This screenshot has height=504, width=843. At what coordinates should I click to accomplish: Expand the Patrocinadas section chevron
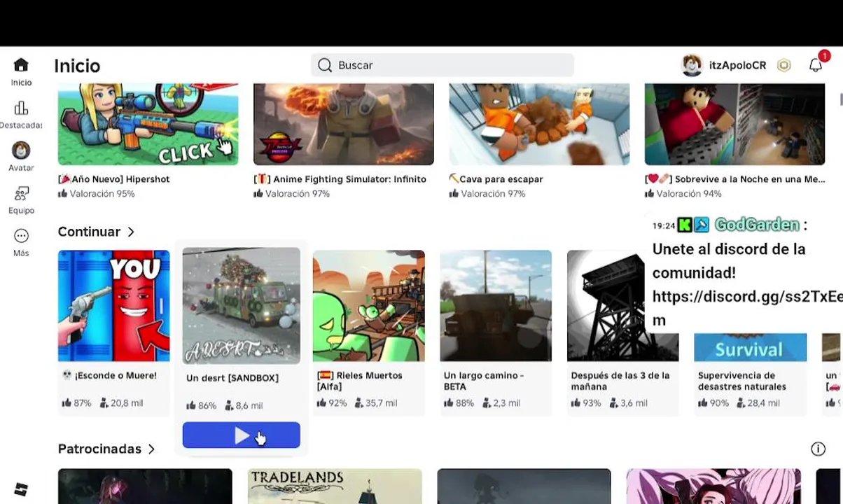coord(151,449)
